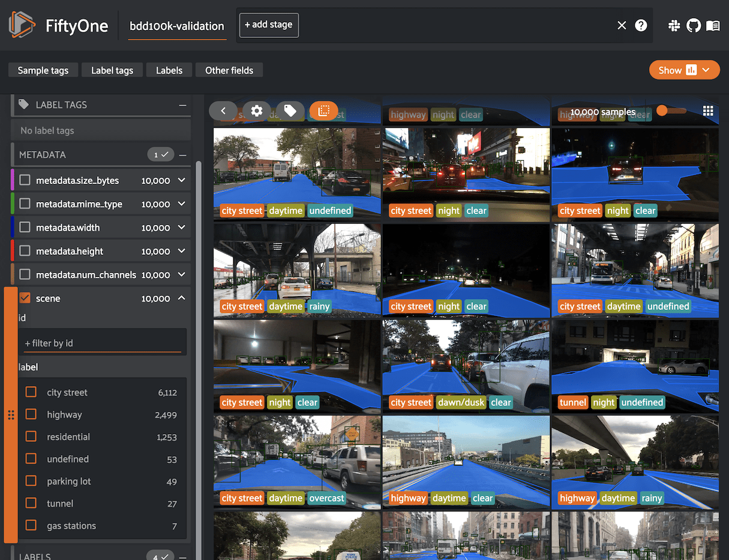Collapse sidebar with the back arrow
The height and width of the screenshot is (560, 729).
click(x=223, y=111)
